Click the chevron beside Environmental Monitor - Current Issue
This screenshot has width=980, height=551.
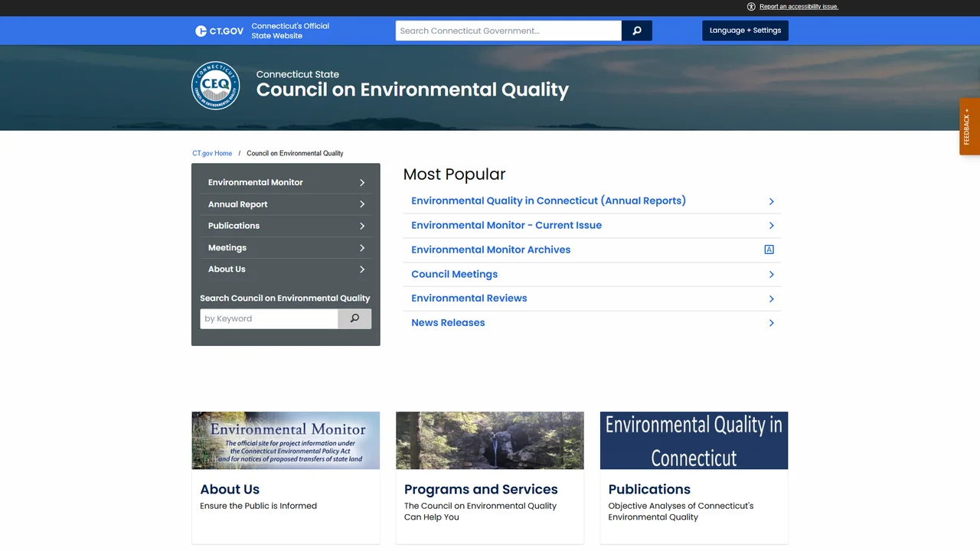[x=771, y=226]
